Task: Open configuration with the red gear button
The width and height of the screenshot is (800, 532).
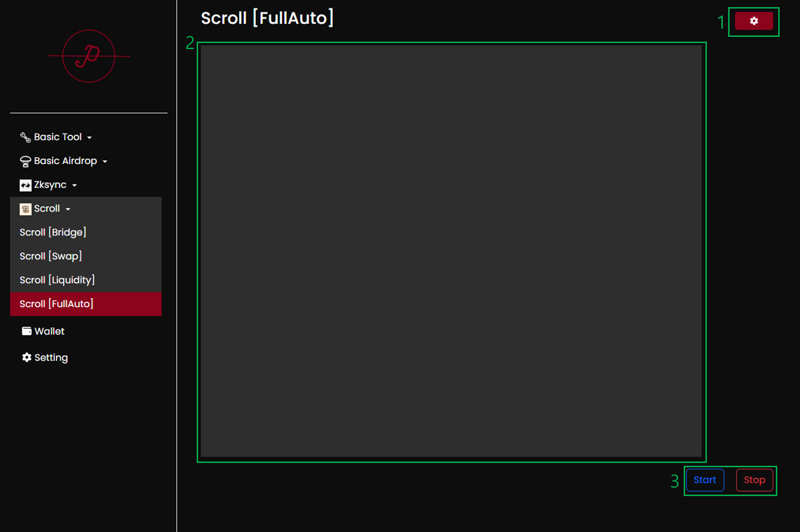Action: pos(754,21)
